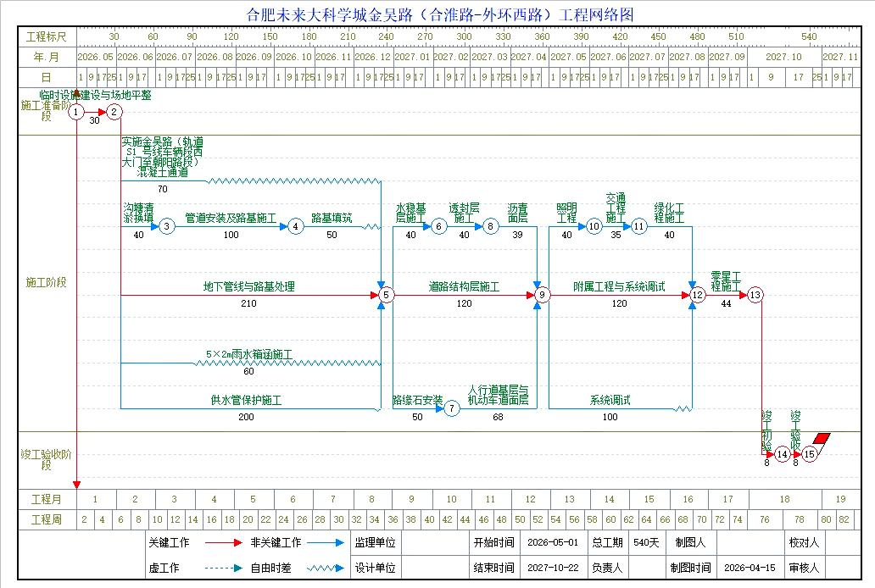Image resolution: width=875 pixels, height=588 pixels.
Task: Select the 道路结构层施工 activity label
Action: (x=465, y=286)
